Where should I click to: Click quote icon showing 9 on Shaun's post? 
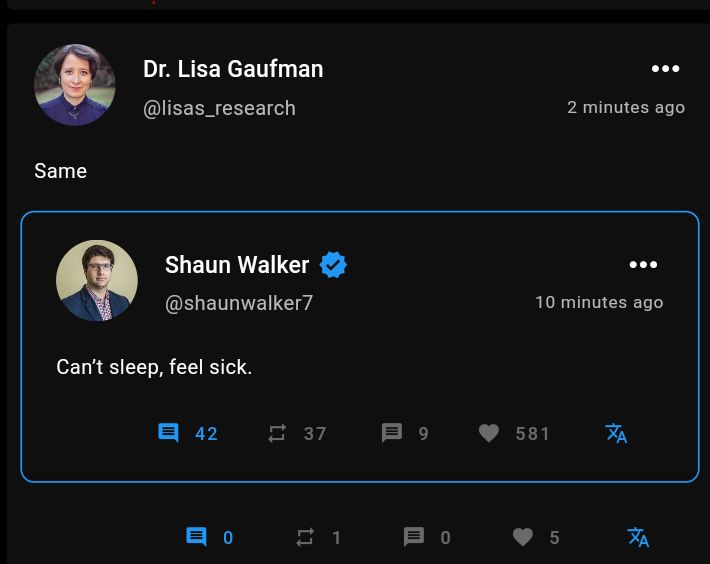coord(392,433)
